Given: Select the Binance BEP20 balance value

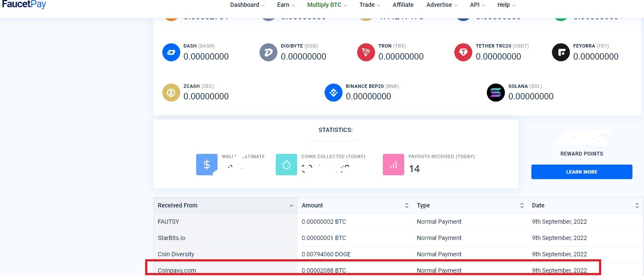Looking at the screenshot, I should click(368, 96).
